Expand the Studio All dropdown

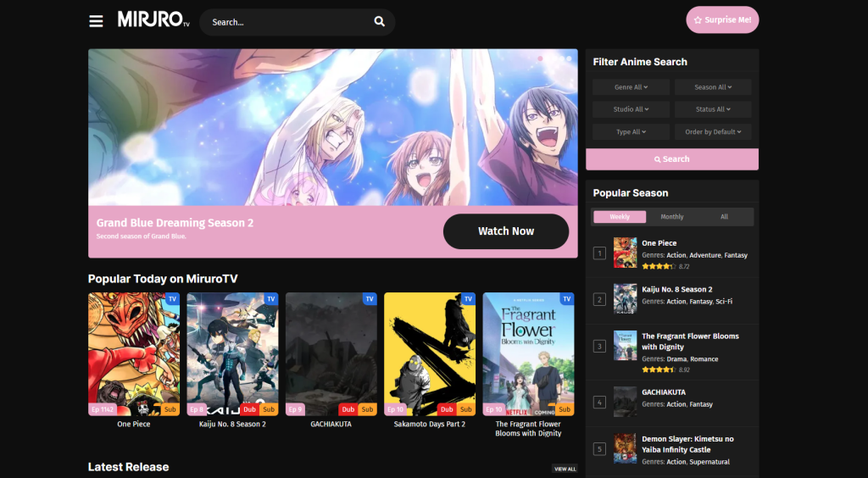click(x=631, y=109)
